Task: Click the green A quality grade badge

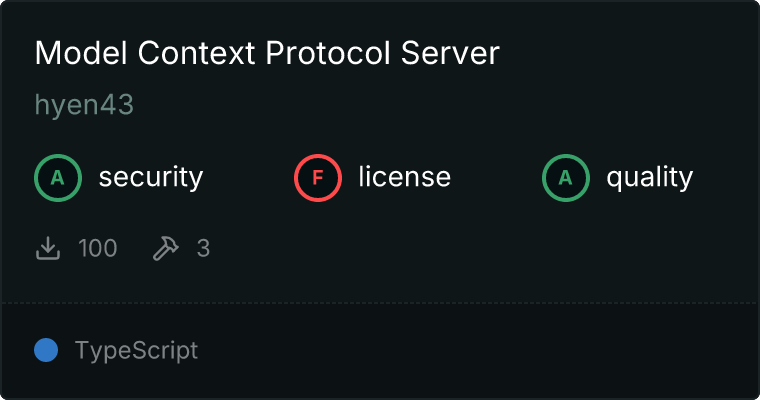Action: tap(566, 178)
